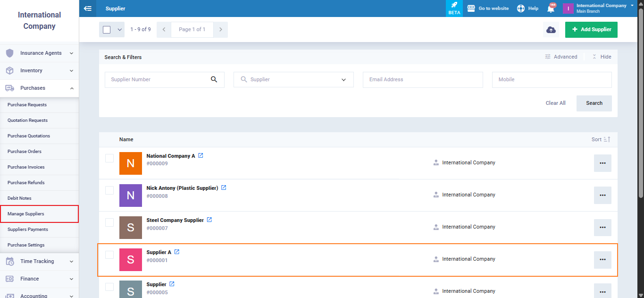The image size is (644, 298).
Task: Click into the Email Address field
Action: coord(422,80)
